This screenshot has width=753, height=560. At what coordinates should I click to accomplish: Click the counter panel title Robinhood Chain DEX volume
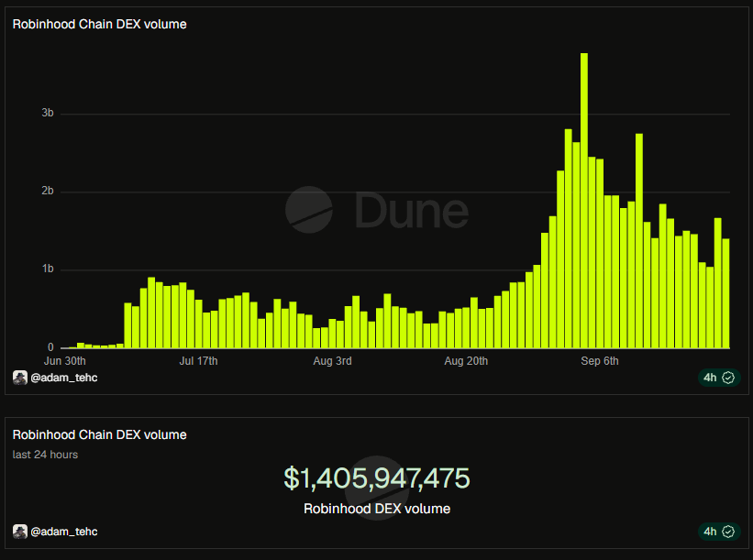click(99, 434)
